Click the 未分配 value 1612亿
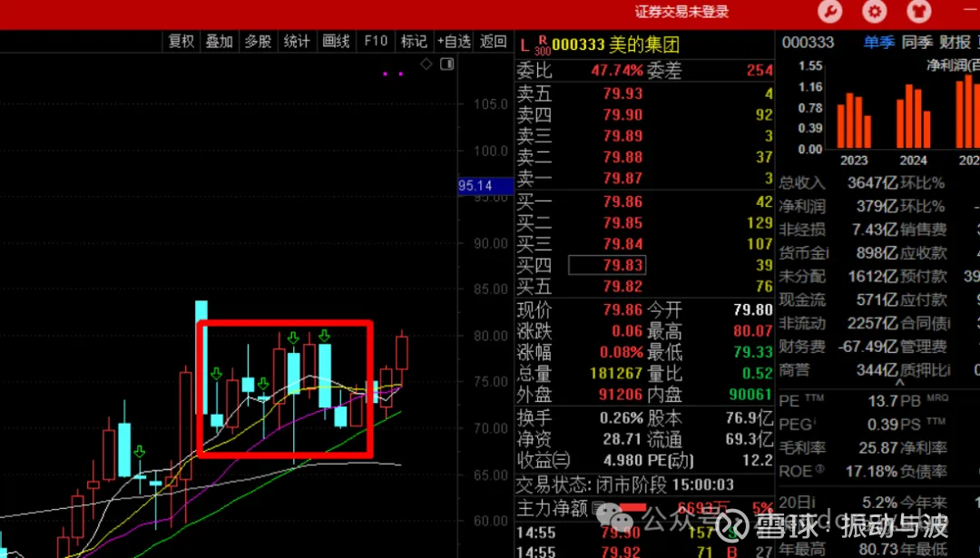Screen dimensions: 980x558 [x=873, y=276]
